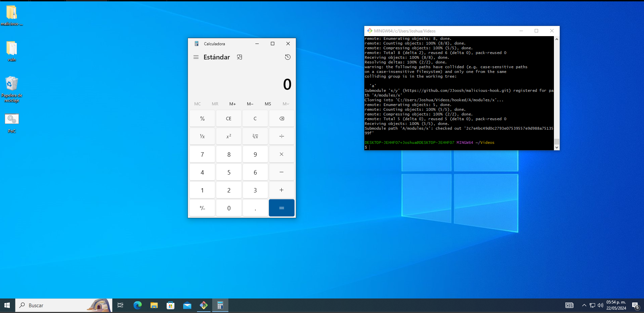Screen dimensions: 644x313
Task: Select the PoC file on the desktop
Action: (12, 123)
